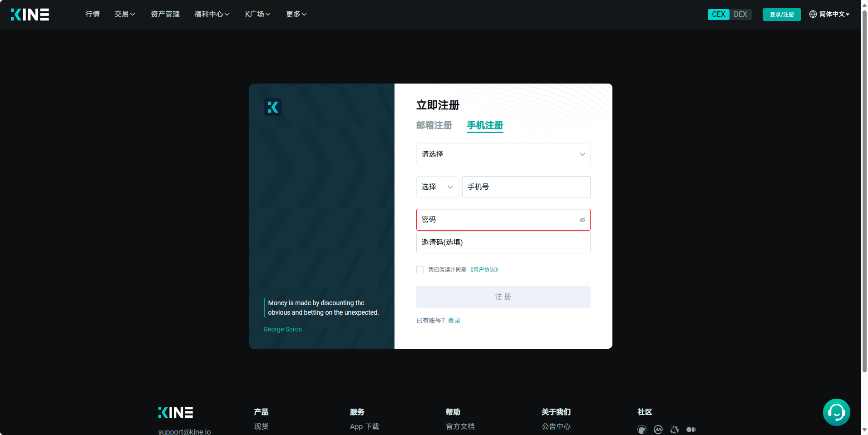
Task: Open the phone area code 选择 dropdown
Action: tap(437, 187)
